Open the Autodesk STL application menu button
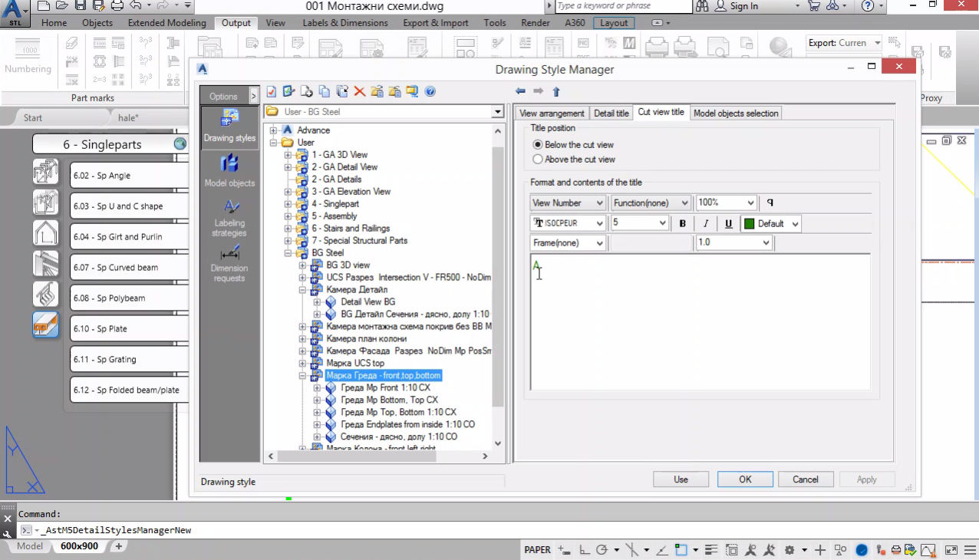This screenshot has width=979, height=560. [15, 14]
